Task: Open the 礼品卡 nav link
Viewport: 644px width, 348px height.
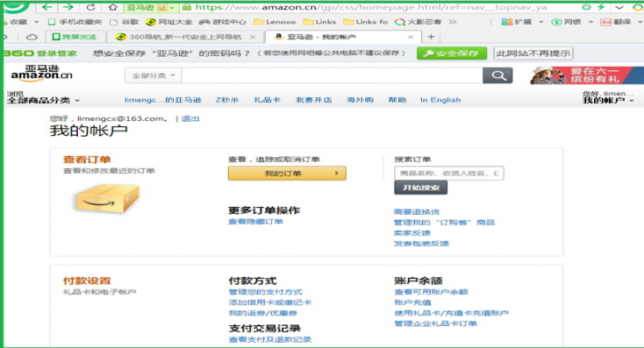Action: [x=267, y=100]
